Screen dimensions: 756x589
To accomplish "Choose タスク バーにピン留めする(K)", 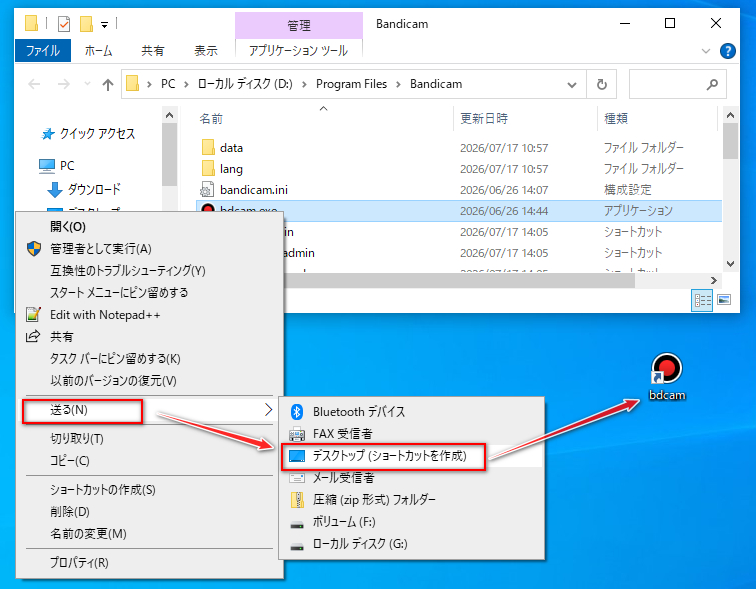I will pyautogui.click(x=149, y=359).
